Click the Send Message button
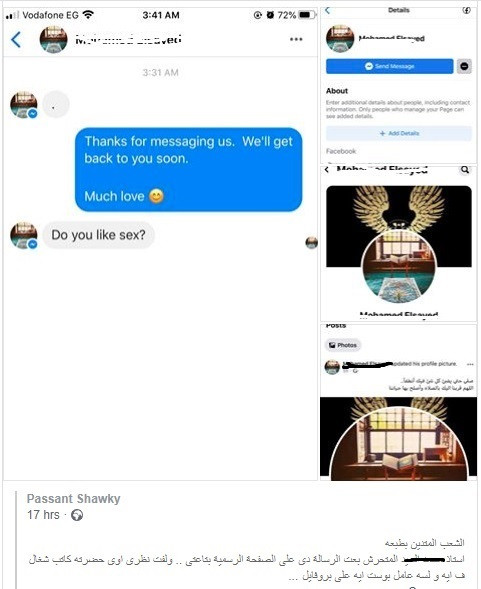 click(x=390, y=66)
